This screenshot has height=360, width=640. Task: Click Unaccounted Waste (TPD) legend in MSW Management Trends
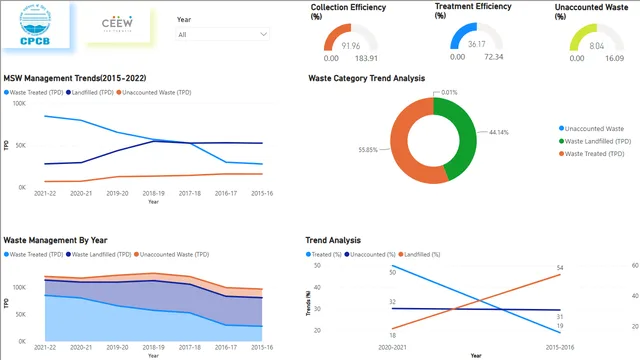pos(154,93)
